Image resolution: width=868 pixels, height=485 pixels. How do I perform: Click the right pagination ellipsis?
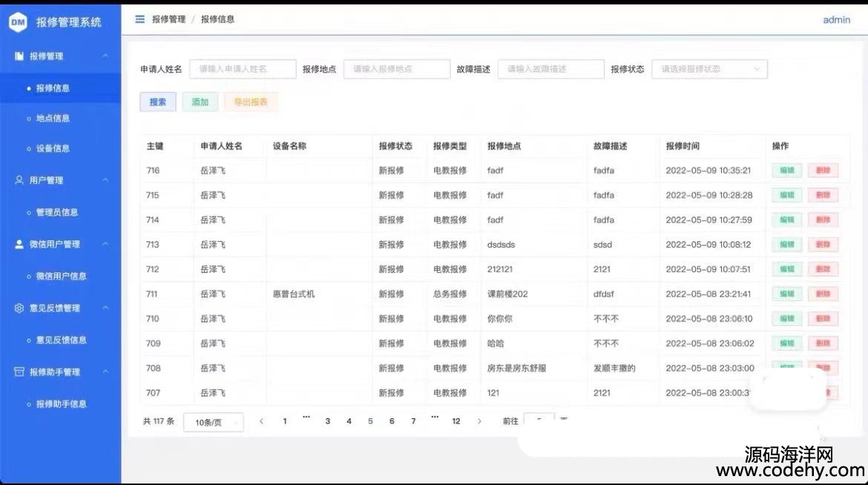435,418
